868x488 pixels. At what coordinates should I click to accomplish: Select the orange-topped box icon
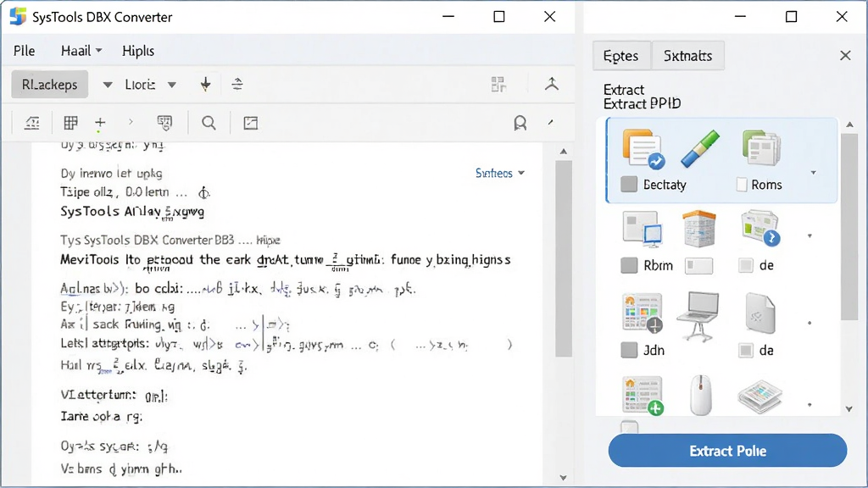(x=699, y=229)
